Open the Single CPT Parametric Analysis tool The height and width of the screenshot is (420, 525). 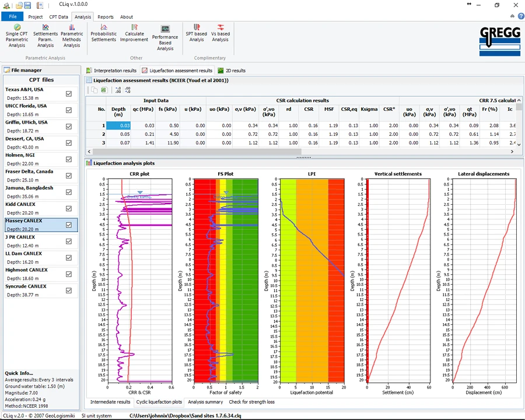click(x=17, y=36)
